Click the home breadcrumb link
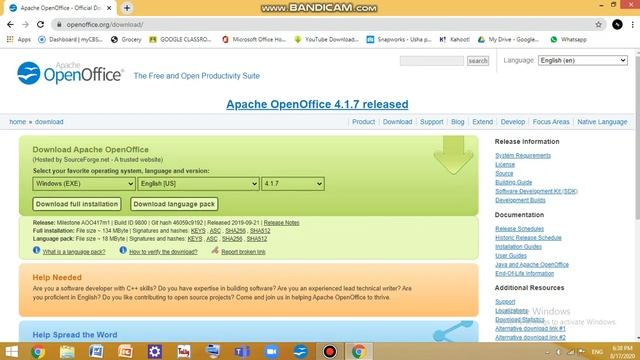 click(18, 122)
